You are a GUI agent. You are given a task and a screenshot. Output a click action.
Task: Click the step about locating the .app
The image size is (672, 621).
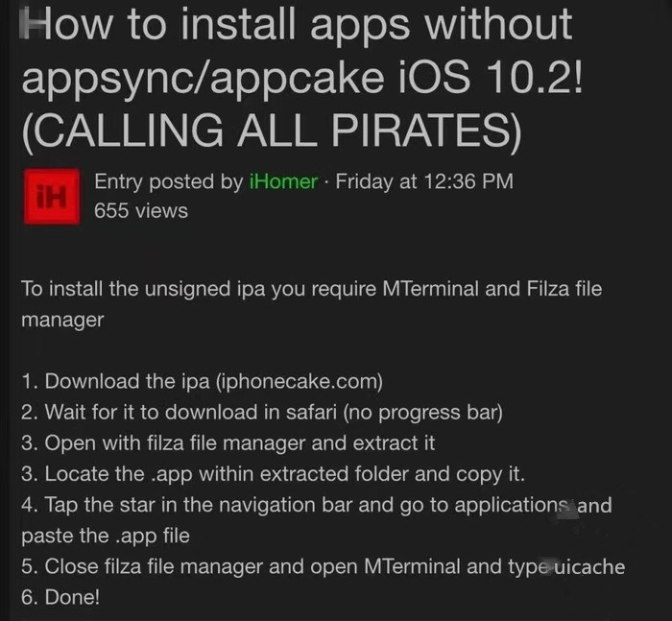tap(273, 474)
